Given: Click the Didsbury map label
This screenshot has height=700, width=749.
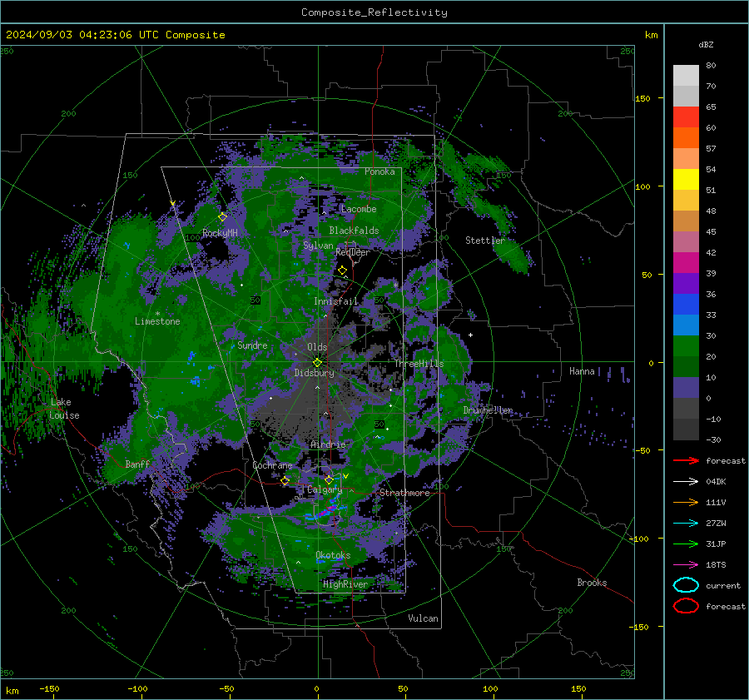Looking at the screenshot, I should pyautogui.click(x=314, y=373).
